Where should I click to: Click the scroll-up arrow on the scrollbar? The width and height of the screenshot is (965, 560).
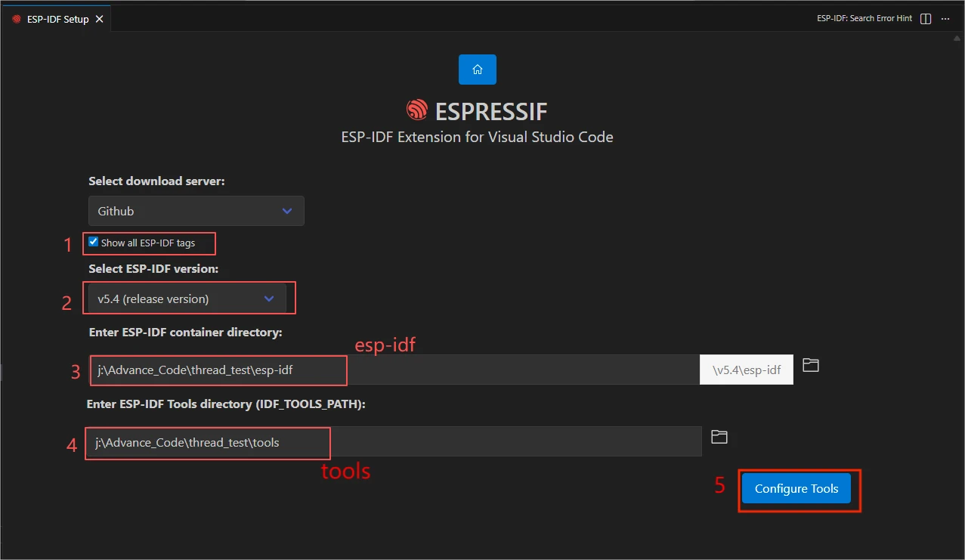point(958,38)
